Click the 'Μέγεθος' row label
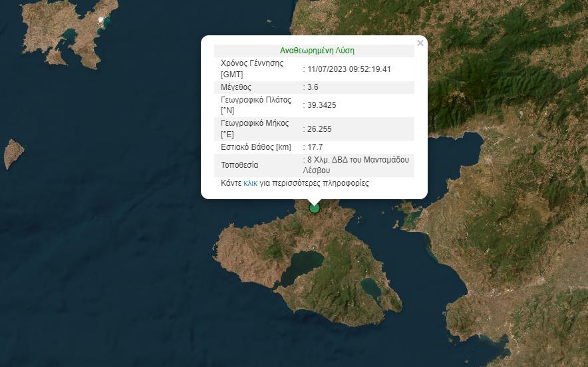The image size is (588, 367). 236,87
